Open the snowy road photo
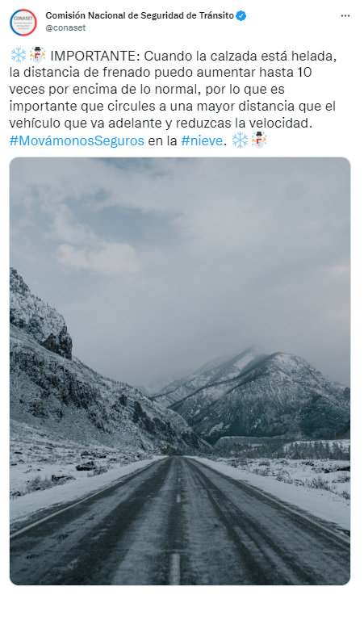 click(180, 371)
